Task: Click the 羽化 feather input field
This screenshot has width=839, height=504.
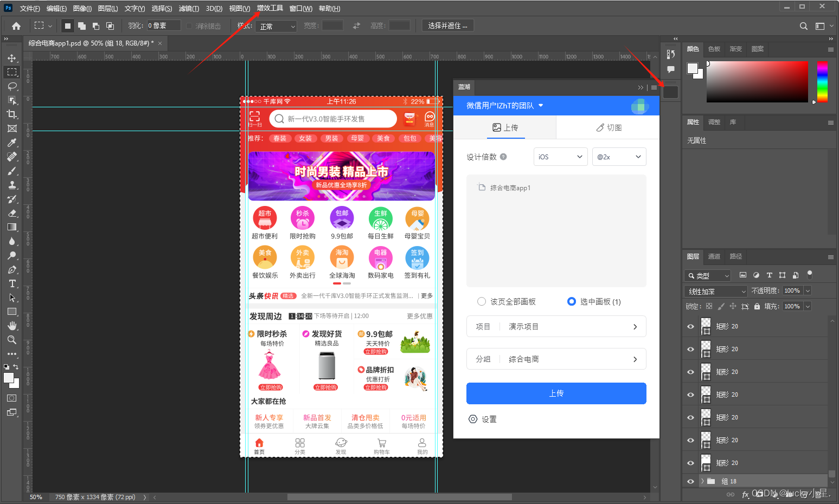Action: (163, 25)
